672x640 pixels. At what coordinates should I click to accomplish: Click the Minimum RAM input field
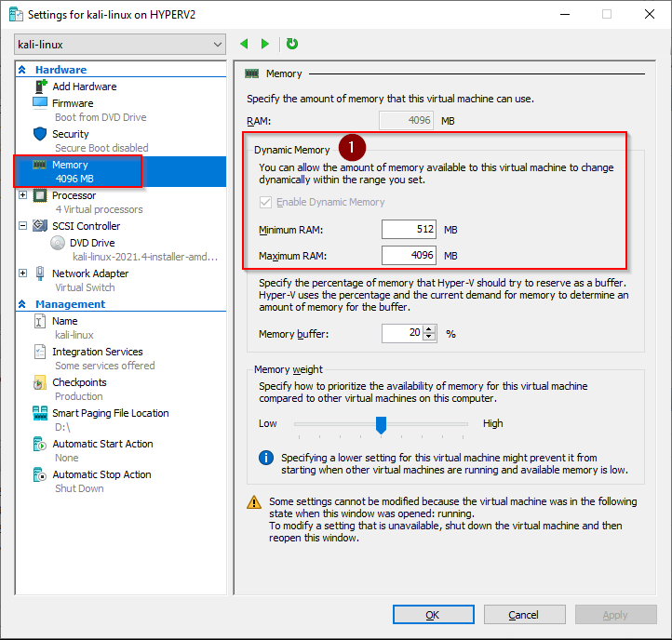(x=409, y=230)
